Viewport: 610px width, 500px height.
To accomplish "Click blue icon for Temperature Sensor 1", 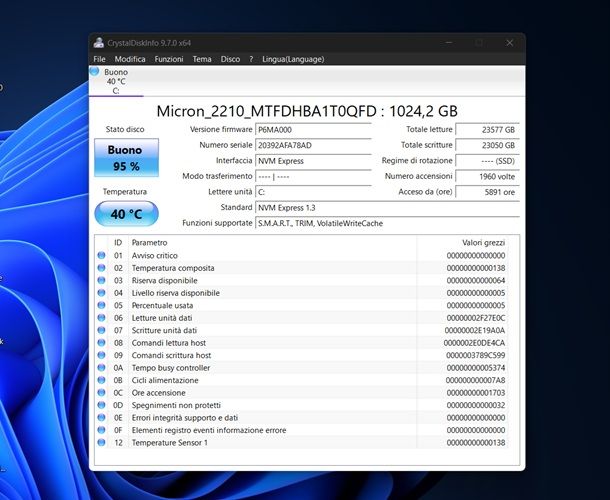I will point(101,442).
